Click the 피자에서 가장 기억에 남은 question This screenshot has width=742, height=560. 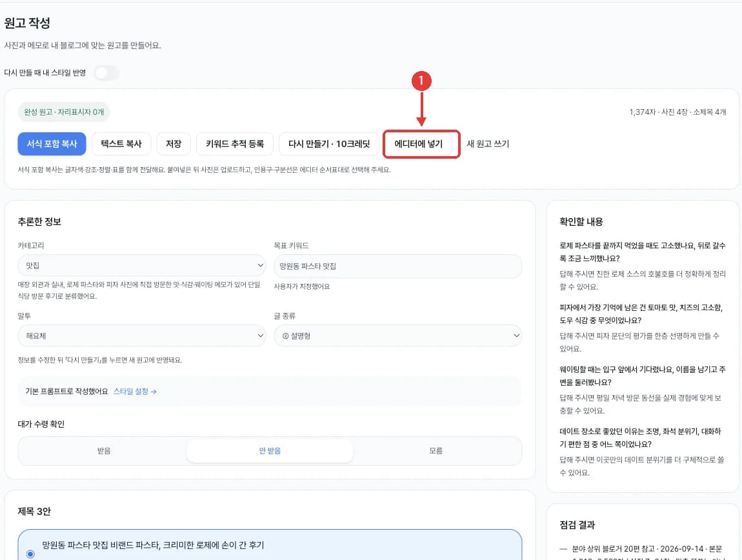point(641,314)
